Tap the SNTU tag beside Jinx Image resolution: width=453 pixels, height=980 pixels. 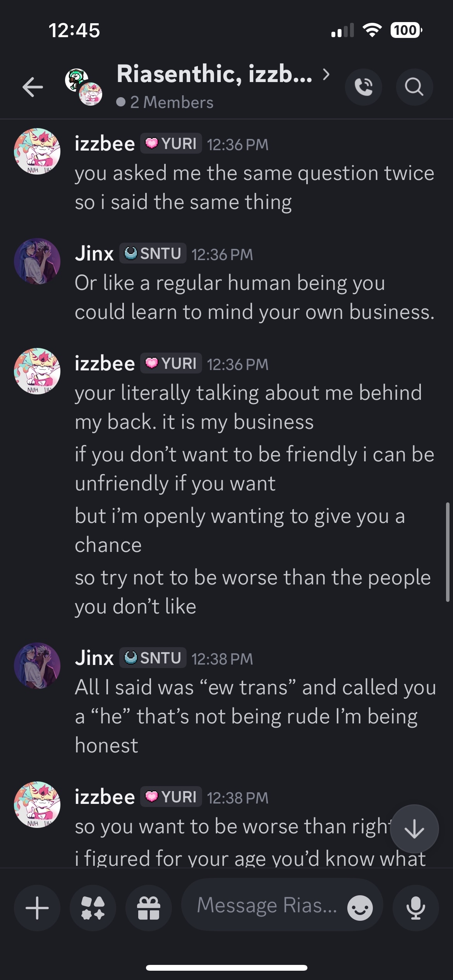tap(153, 254)
